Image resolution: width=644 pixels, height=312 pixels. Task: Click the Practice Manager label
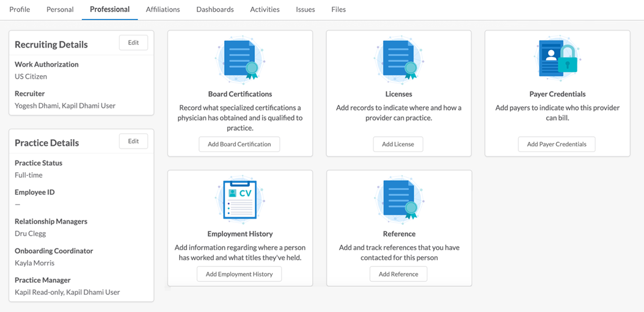coord(43,280)
